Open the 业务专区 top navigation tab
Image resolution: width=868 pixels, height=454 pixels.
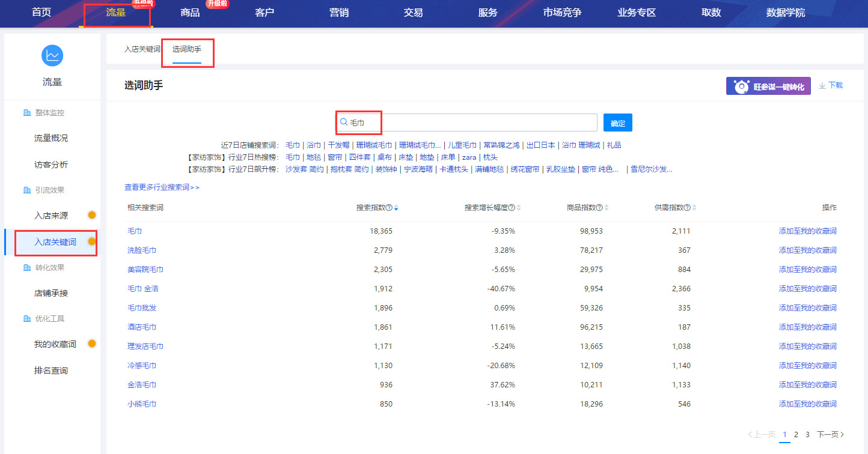[637, 13]
